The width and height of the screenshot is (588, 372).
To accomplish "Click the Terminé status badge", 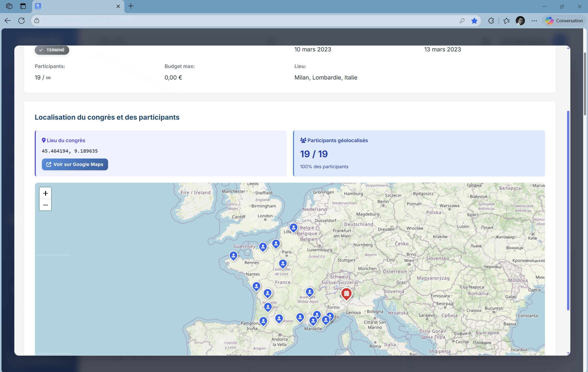I will [x=52, y=50].
